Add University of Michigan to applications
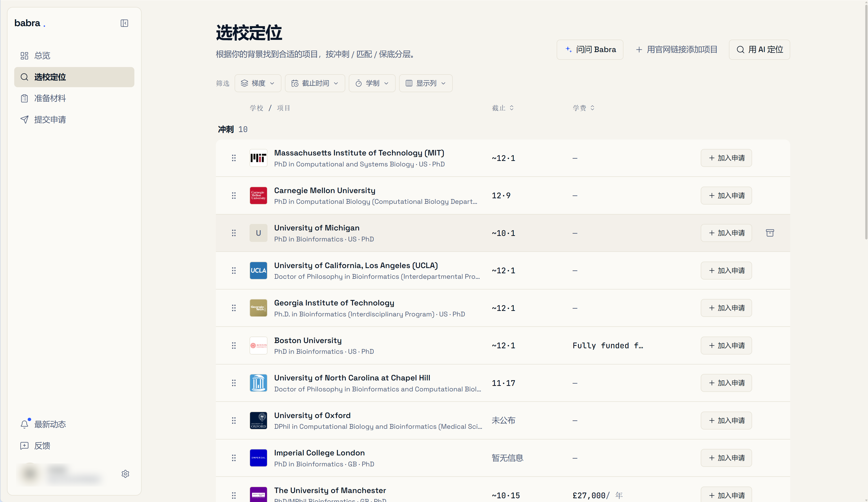Screen dimensions: 868x502 coord(726,233)
